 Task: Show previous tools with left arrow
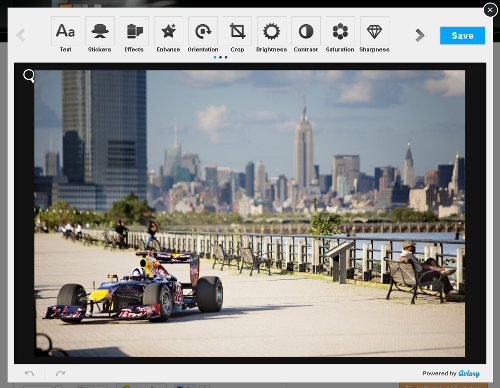(21, 35)
